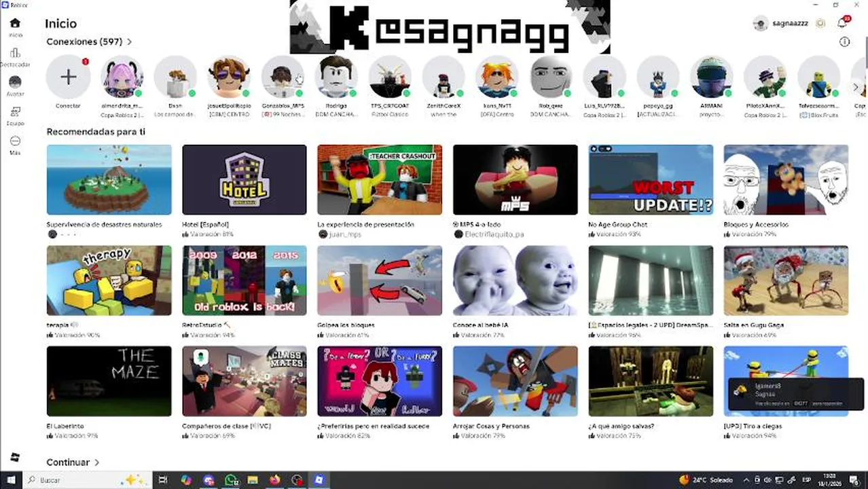Click the taskbar date and time
Image resolution: width=868 pixels, height=489 pixels.
coord(830,480)
